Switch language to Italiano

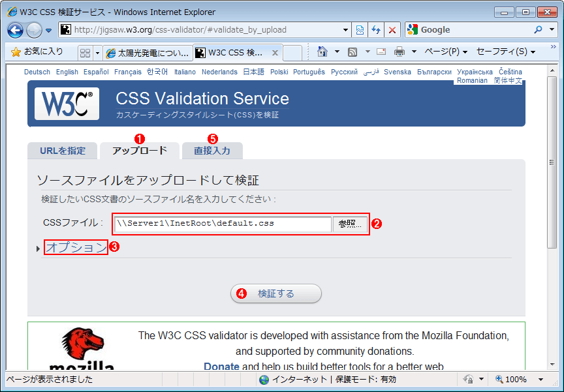(185, 72)
